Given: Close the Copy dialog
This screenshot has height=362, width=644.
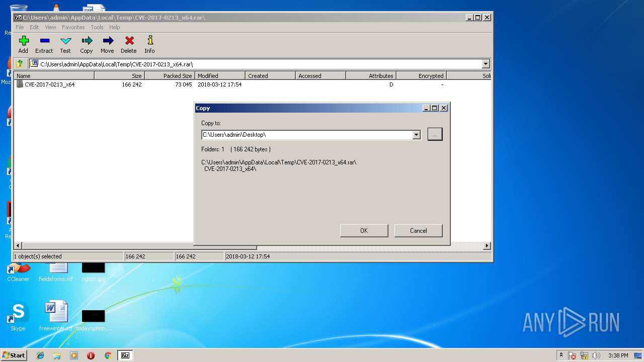Looking at the screenshot, I should click(x=443, y=108).
